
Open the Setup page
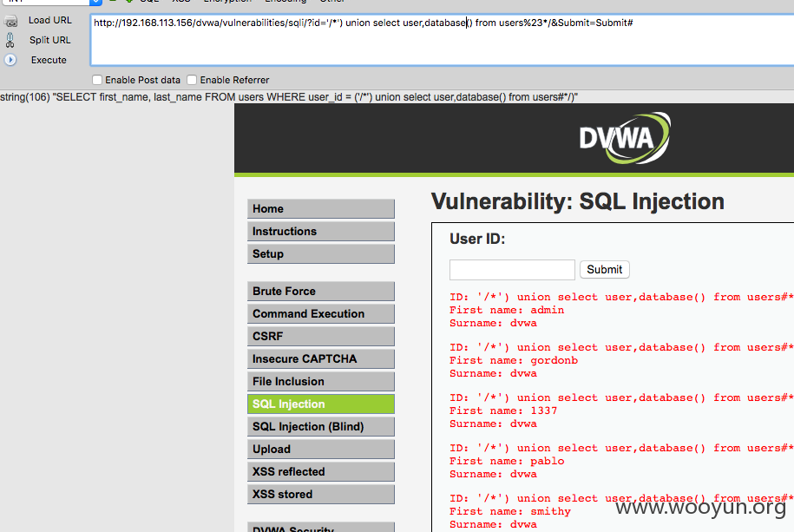(321, 253)
